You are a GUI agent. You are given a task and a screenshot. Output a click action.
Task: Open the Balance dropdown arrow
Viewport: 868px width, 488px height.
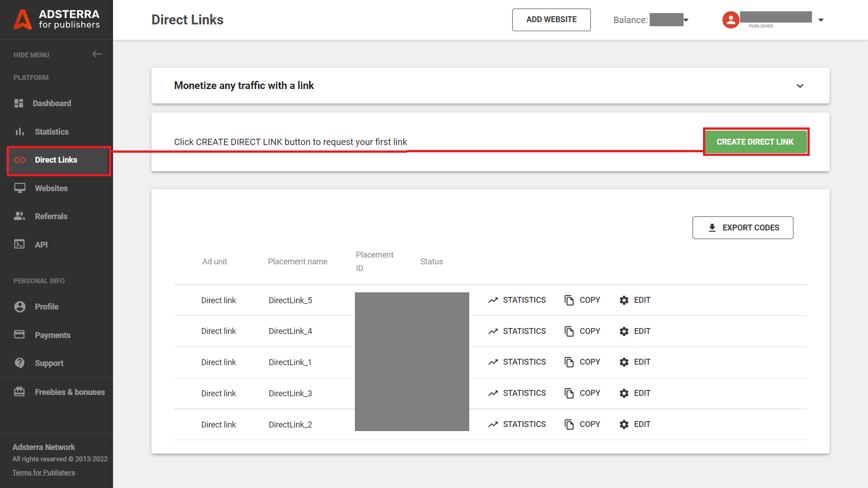coord(686,20)
